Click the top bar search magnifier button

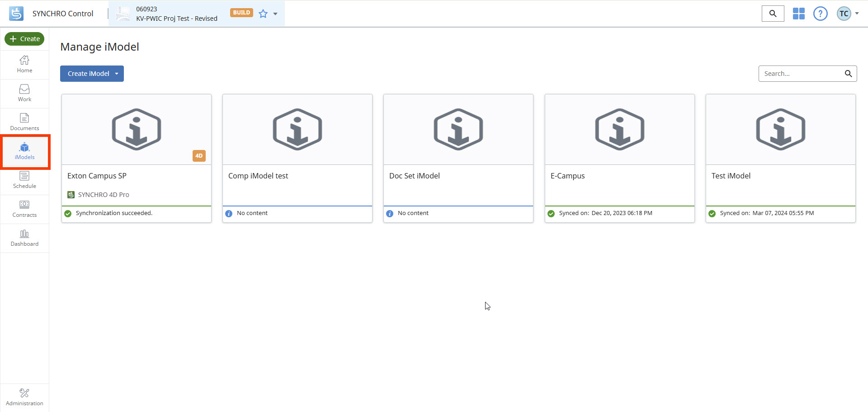click(x=773, y=14)
